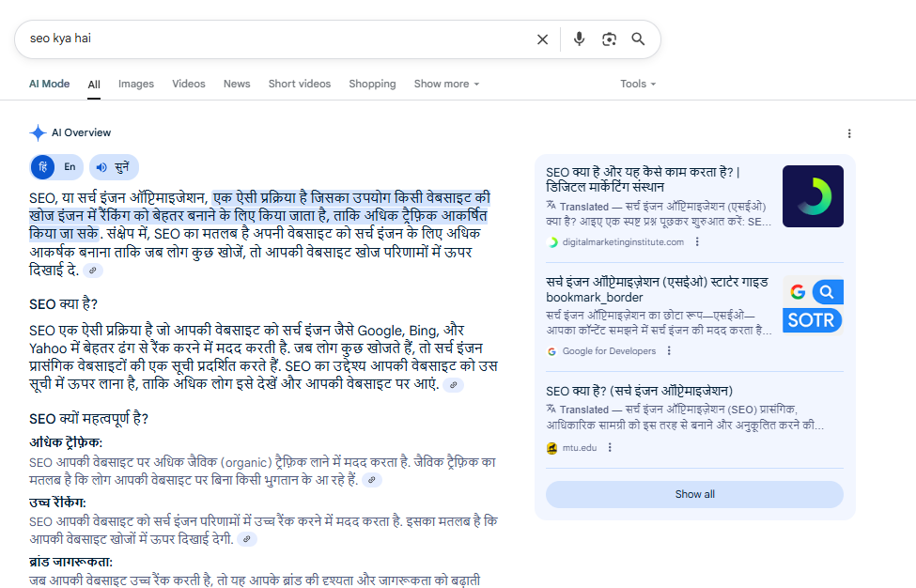The width and height of the screenshot is (916, 588).
Task: Open three-dot menu beside Google for Developers
Action: click(669, 351)
